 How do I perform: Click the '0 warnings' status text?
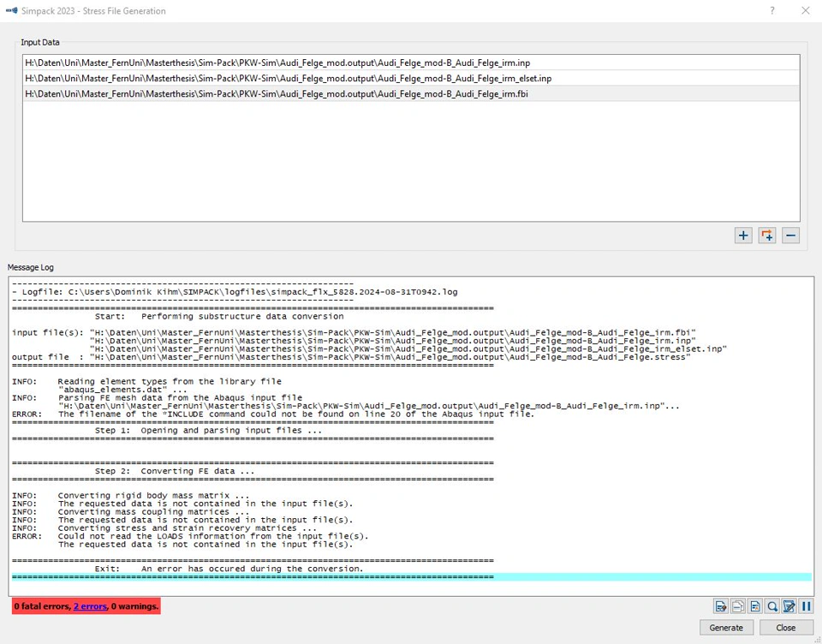134,606
